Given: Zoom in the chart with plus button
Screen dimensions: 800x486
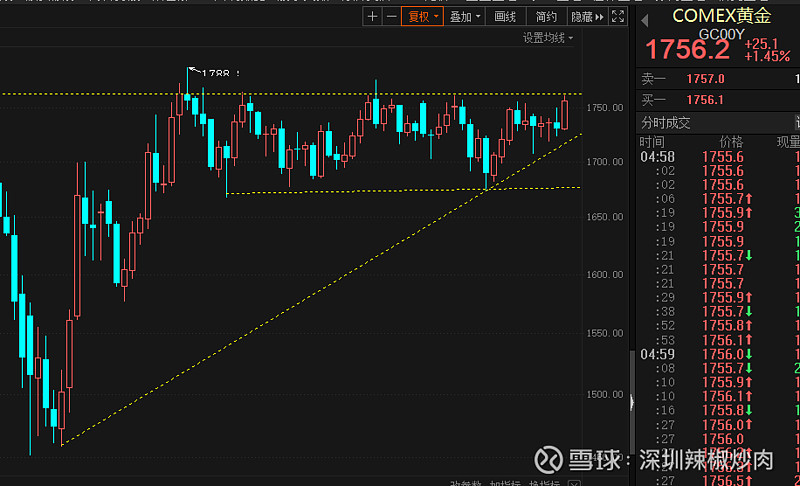Looking at the screenshot, I should point(372,17).
